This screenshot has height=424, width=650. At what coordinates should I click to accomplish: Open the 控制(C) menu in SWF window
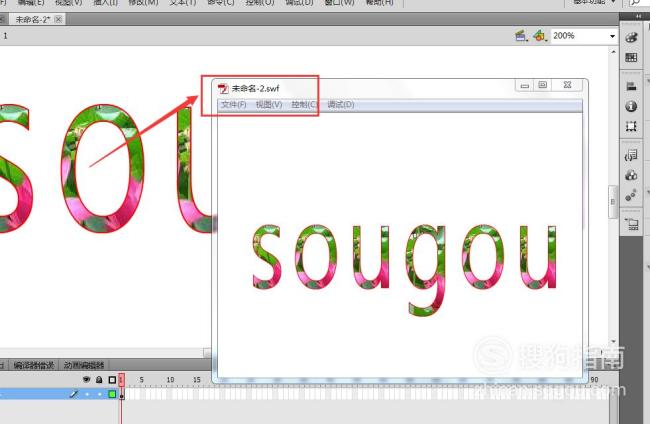304,104
